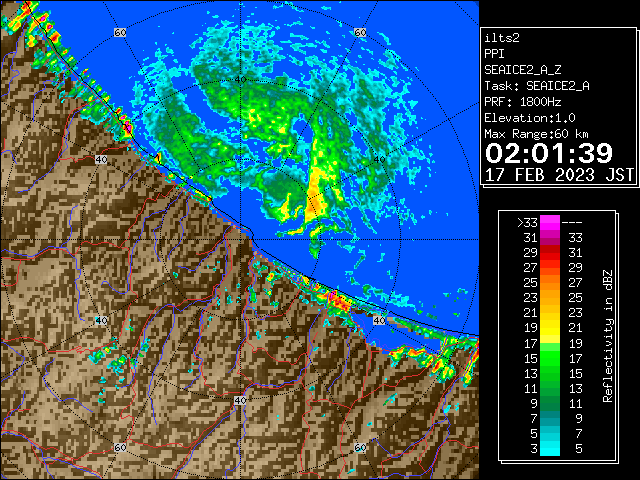Click the '40' range label south of radar center

point(240,400)
